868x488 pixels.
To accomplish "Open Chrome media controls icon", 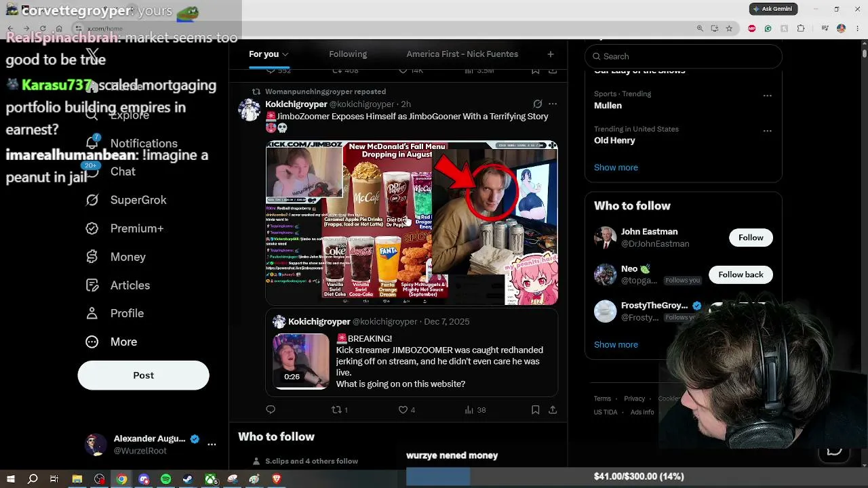I will (825, 28).
